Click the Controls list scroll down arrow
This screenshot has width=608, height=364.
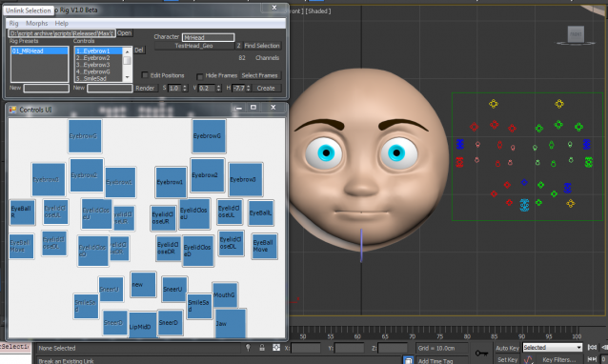[127, 78]
